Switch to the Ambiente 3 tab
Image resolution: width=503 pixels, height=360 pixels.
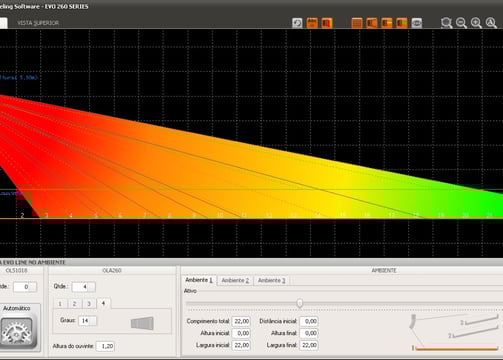point(272,280)
